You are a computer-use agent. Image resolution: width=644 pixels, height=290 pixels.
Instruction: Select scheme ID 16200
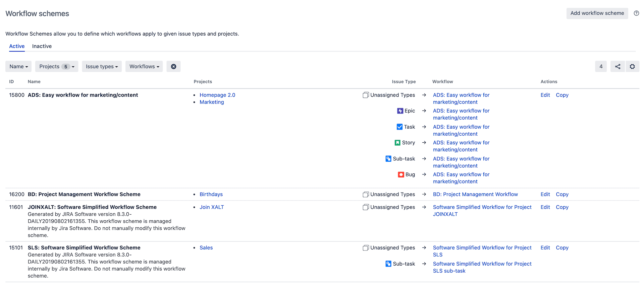17,194
